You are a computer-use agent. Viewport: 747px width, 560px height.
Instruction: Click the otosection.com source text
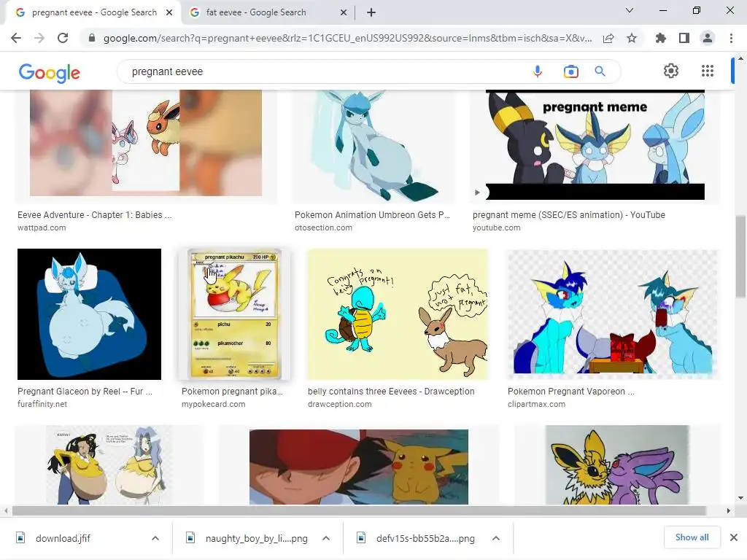pyautogui.click(x=323, y=227)
